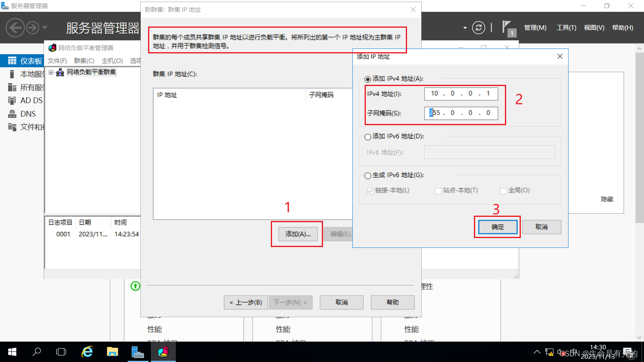Image resolution: width=644 pixels, height=362 pixels.
Task: Show hidden tray icons chevron
Action: tap(537, 352)
